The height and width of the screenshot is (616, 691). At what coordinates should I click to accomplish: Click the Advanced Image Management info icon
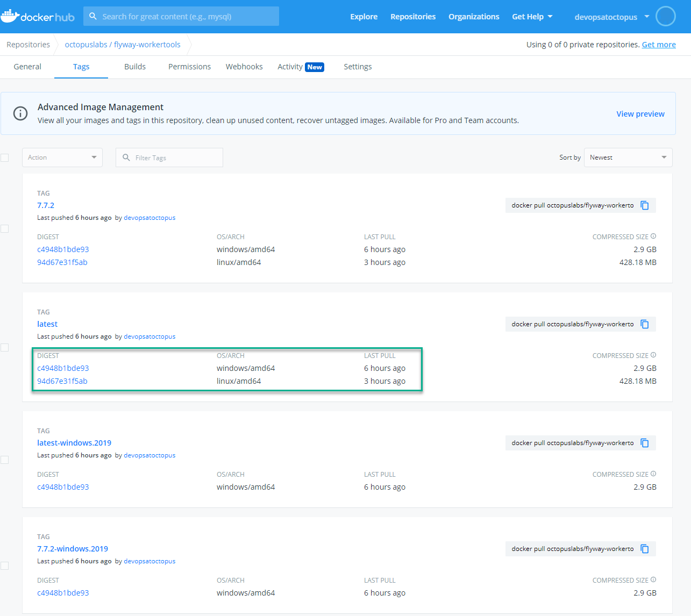coord(20,113)
